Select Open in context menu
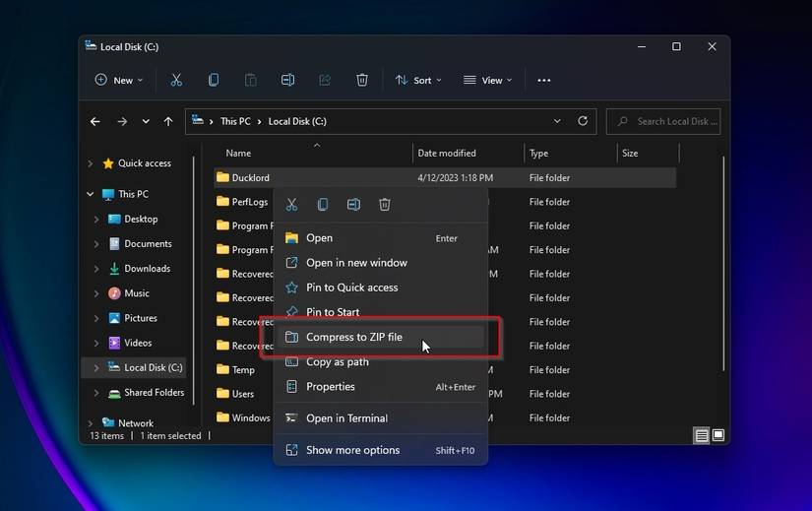 [x=381, y=238]
